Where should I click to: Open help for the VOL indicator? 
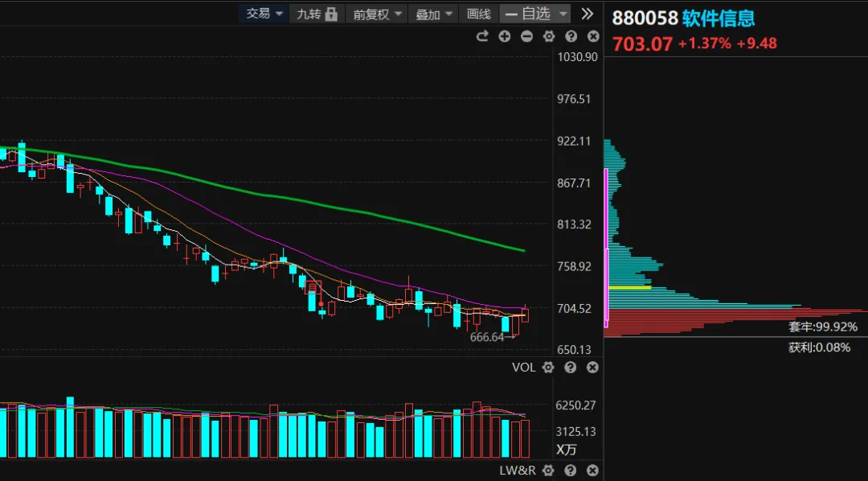point(571,368)
